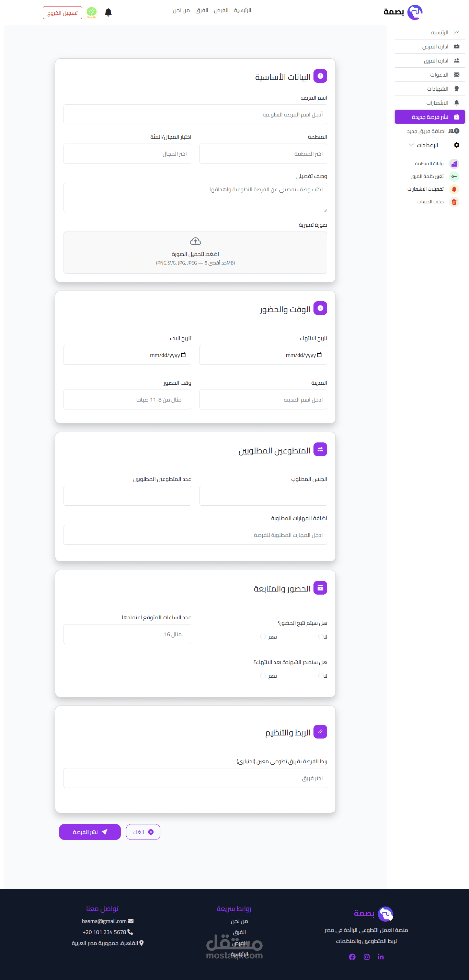Select نعم for issuing certificate after completion

click(263, 676)
